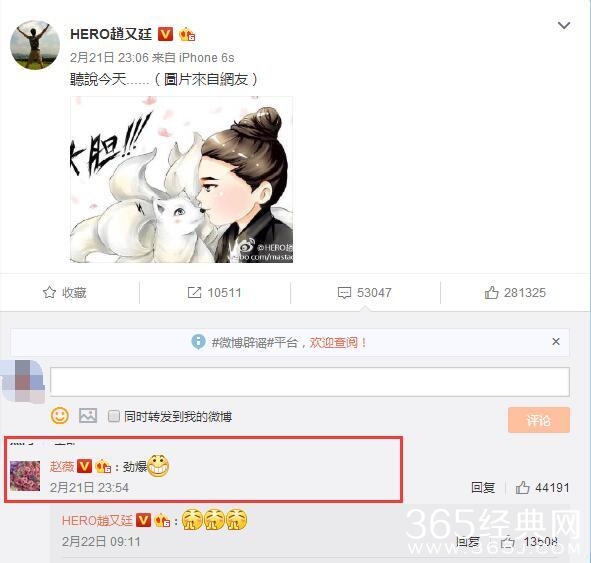Viewport: 591px width, 563px height.
Task: Click the HERO赵又廷 username at top
Action: tap(111, 34)
